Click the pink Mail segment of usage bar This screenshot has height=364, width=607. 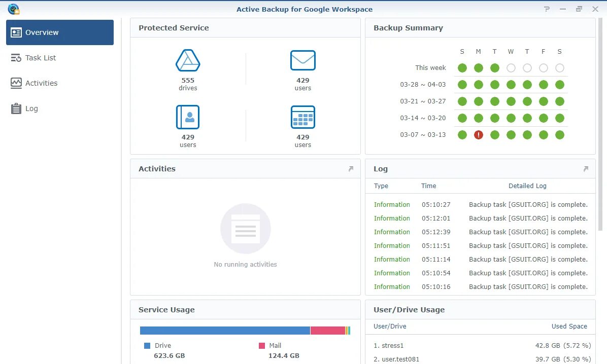[x=328, y=331]
